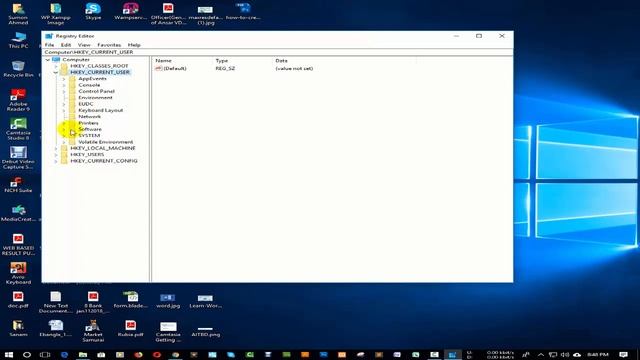
Task: Collapse the HKEY_CURRENT_USER key
Action: tap(56, 72)
